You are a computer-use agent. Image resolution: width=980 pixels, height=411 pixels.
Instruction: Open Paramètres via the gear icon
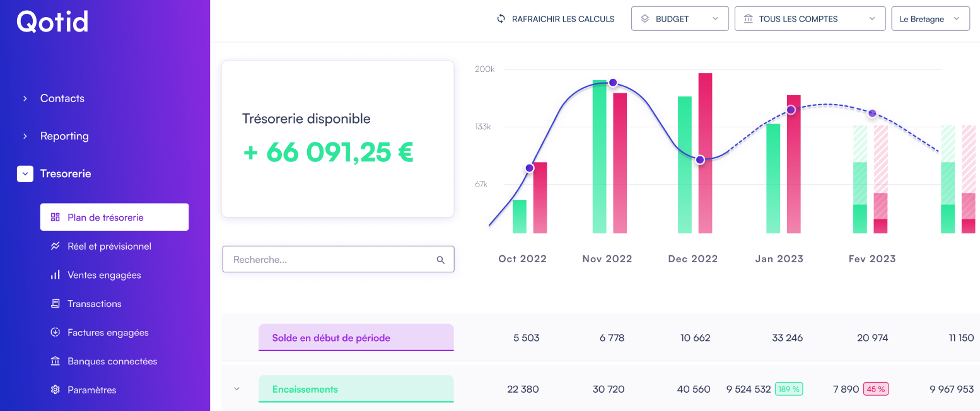(x=56, y=390)
